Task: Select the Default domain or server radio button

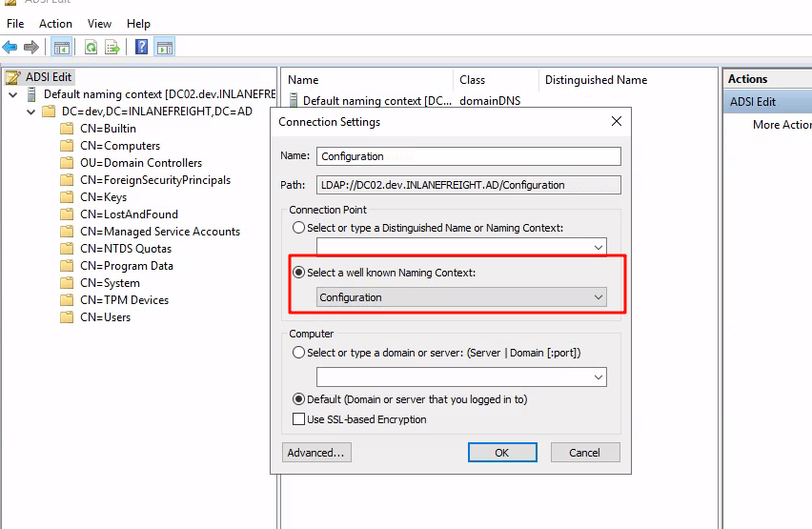Action: [x=300, y=399]
